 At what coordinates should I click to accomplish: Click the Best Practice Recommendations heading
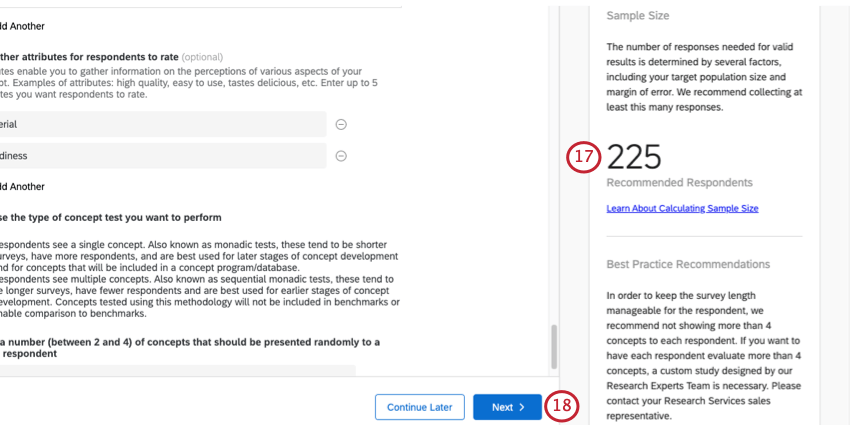[x=688, y=264]
